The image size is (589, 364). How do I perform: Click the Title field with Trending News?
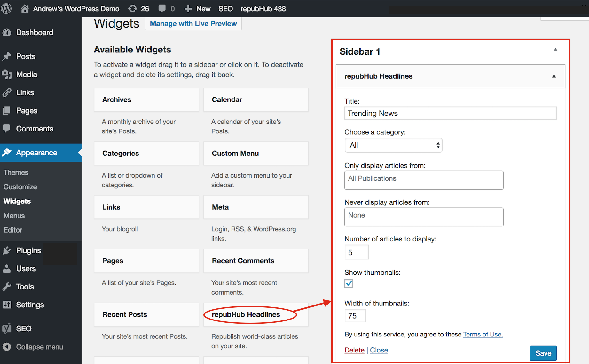point(450,113)
